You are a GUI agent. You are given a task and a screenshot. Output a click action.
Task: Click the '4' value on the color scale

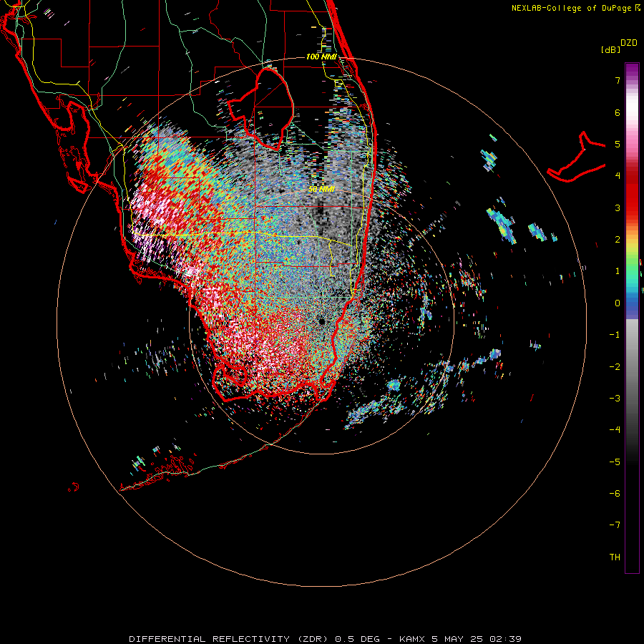tap(618, 176)
